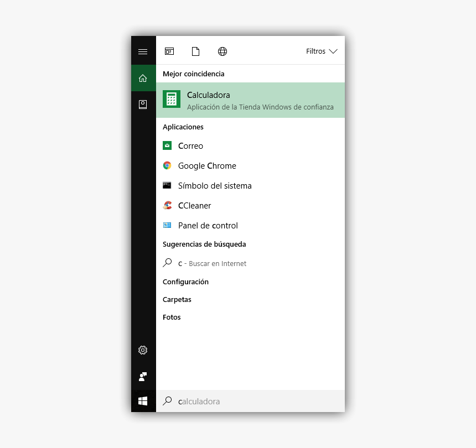Image resolution: width=476 pixels, height=448 pixels.
Task: Expand the Filtros dropdown
Action: [322, 51]
